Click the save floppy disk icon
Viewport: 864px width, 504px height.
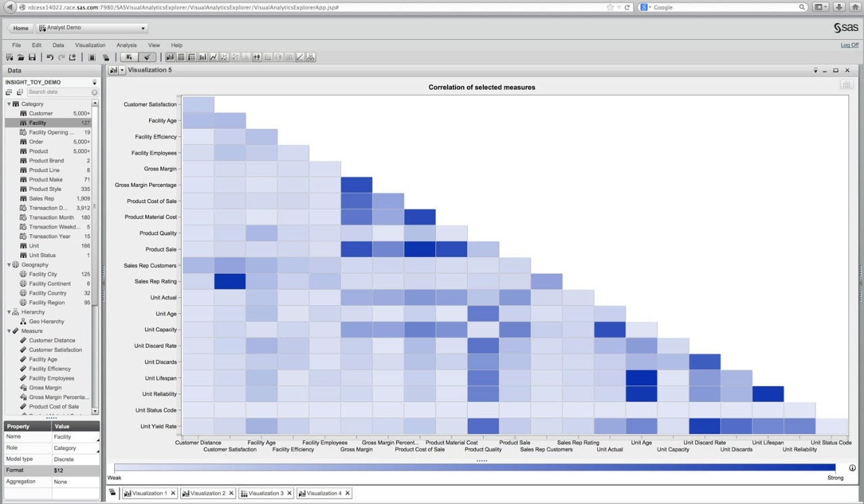32,57
